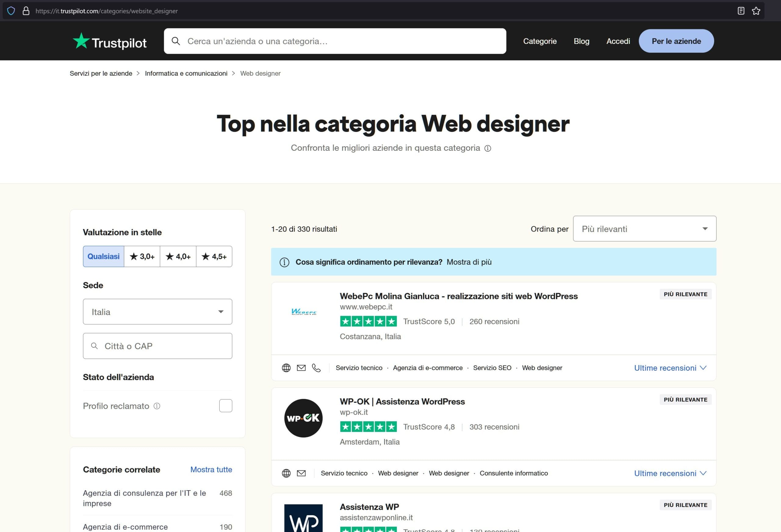781x532 pixels.
Task: Click Agenzia di e-commerce tag on WebePc card
Action: point(427,368)
